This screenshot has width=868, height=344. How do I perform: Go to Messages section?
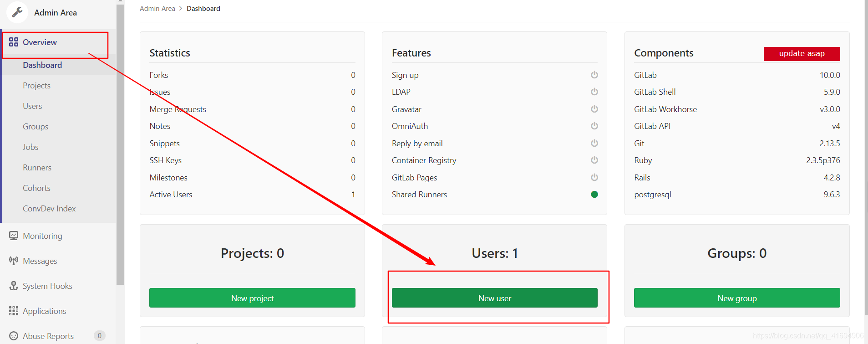[40, 261]
